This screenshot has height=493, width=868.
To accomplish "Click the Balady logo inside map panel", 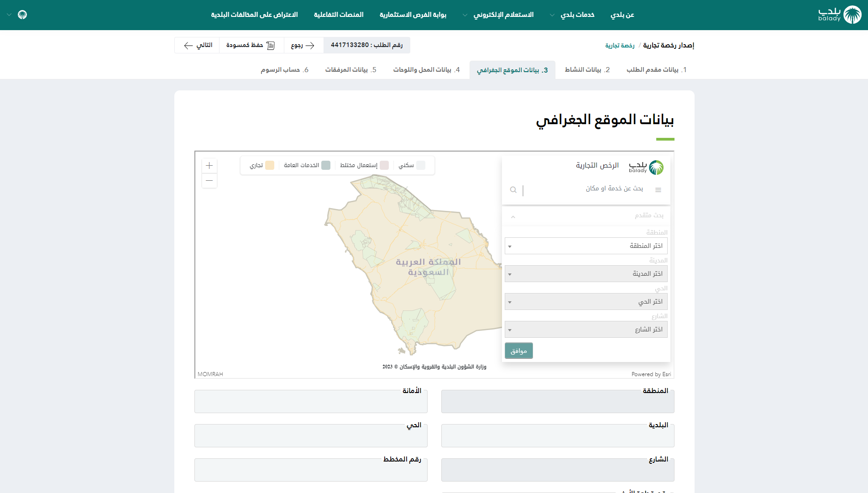I will click(646, 167).
